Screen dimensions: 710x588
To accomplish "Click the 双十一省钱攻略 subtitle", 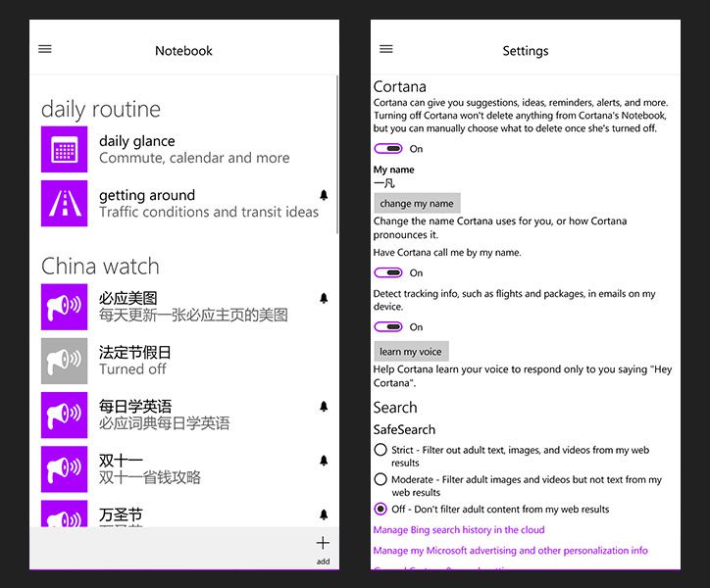I will pos(150,477).
